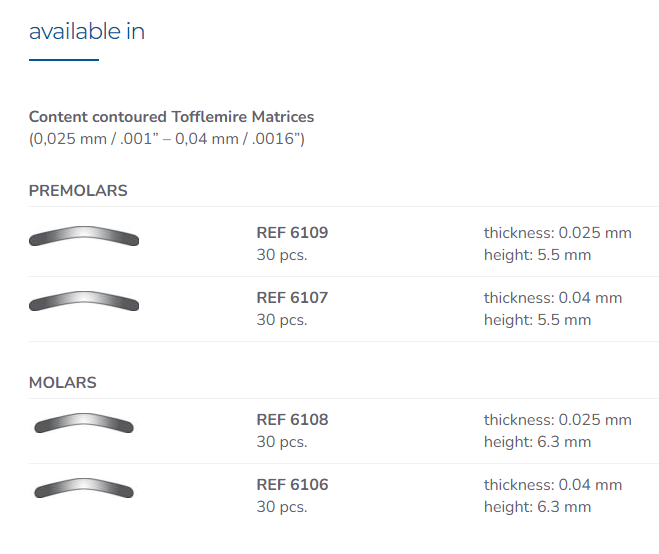Viewport: 659px width, 554px height.
Task: Click the MOLARS category heading
Action: tap(63, 383)
